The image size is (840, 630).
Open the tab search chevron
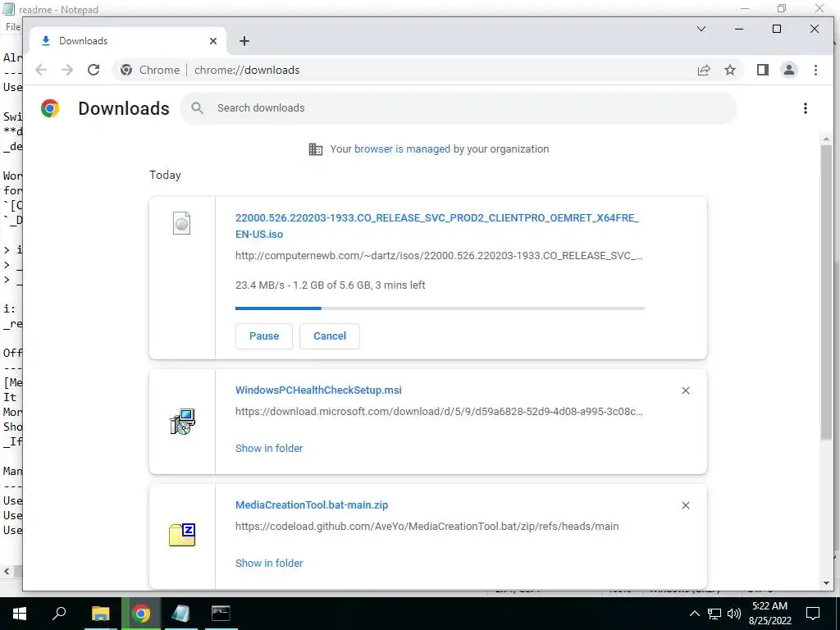coord(701,29)
